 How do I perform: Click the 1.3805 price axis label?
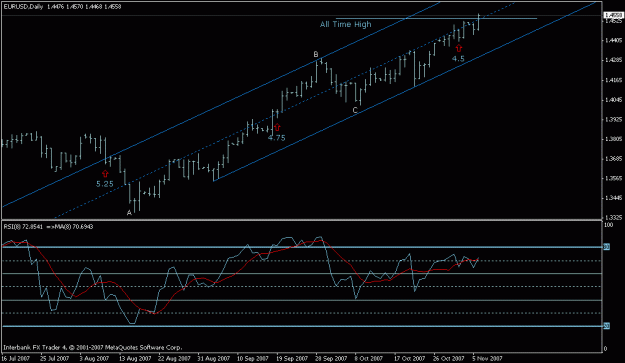click(614, 139)
